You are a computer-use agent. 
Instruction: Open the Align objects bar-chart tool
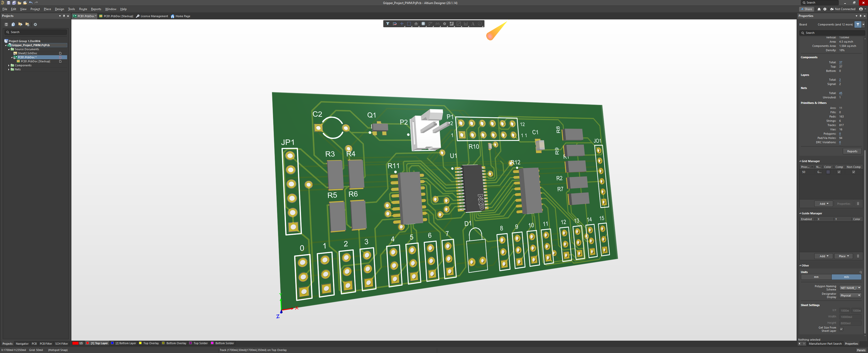click(x=416, y=24)
